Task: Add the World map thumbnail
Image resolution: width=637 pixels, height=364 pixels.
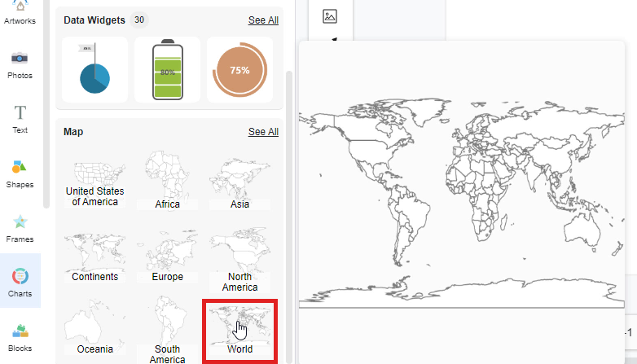Action: 239,331
